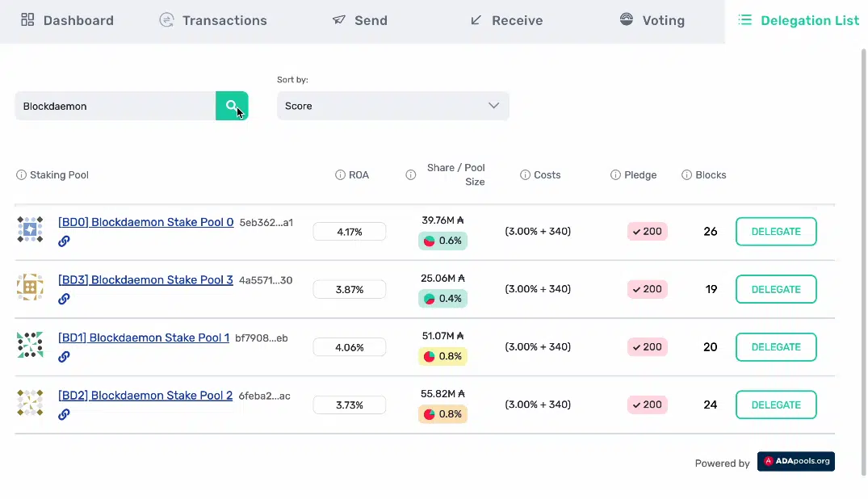The height and width of the screenshot is (499, 868).
Task: Click the 39.76M ADA pool size
Action: 442,220
